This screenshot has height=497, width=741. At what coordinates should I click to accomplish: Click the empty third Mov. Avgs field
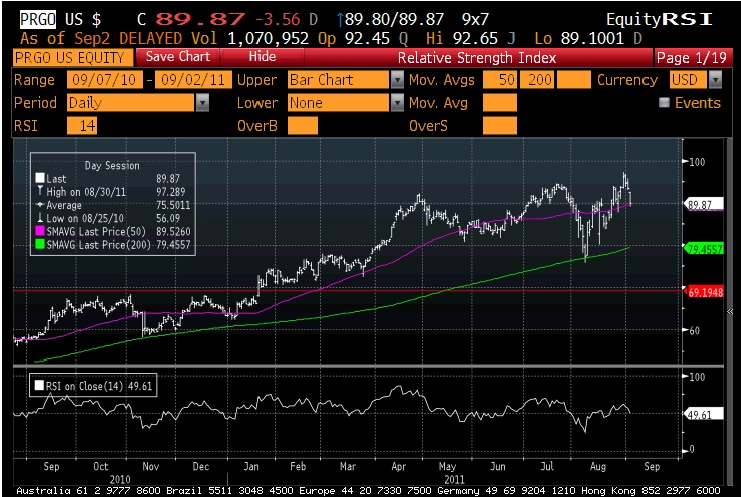point(574,80)
